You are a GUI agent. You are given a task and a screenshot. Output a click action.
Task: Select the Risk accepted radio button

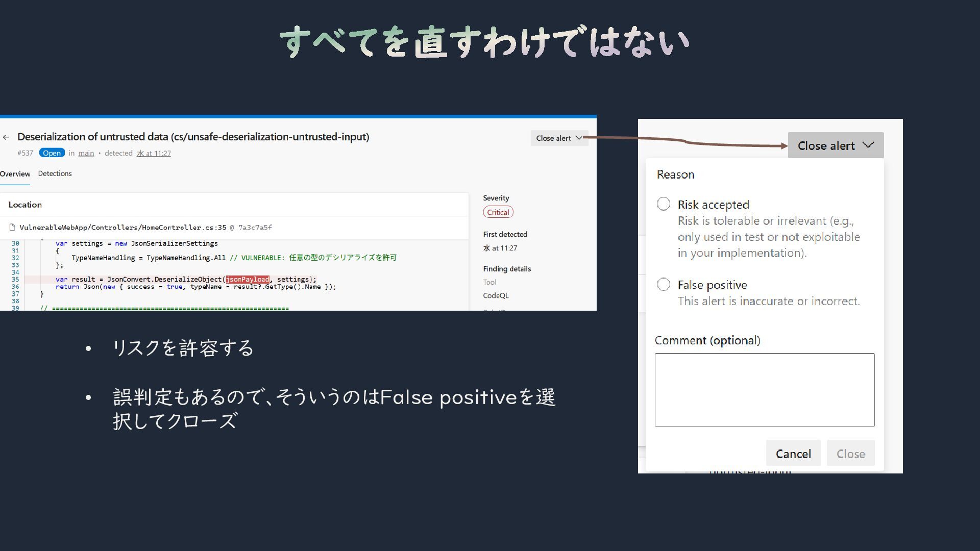664,204
